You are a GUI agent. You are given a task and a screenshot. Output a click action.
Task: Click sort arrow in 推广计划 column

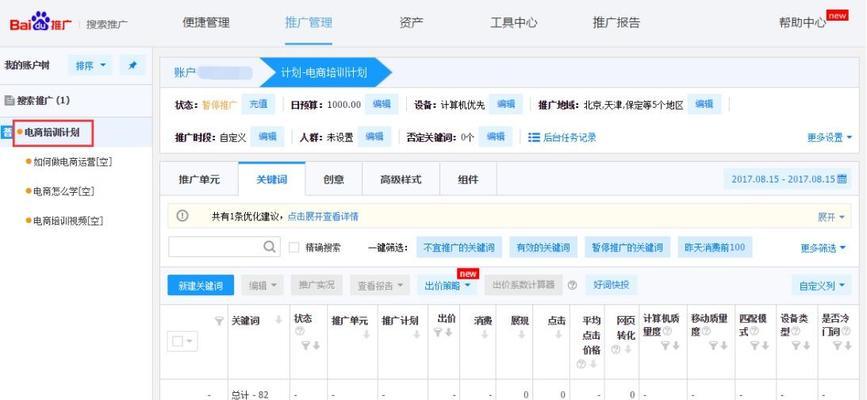[x=416, y=335]
